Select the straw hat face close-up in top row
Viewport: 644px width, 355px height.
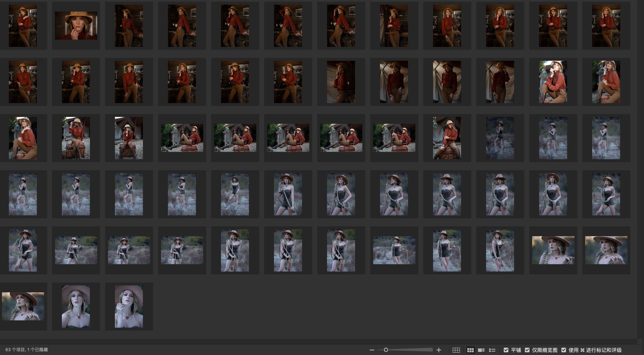(76, 25)
